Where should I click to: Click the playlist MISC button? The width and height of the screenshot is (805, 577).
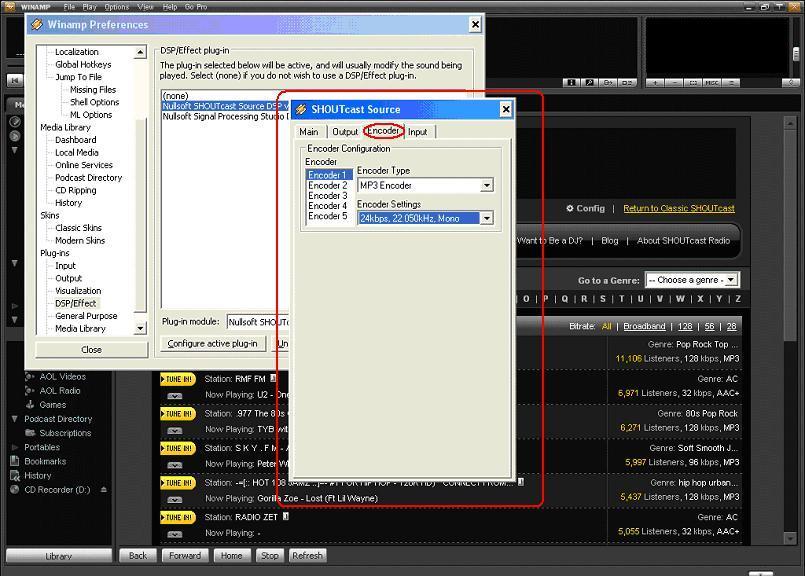point(712,83)
